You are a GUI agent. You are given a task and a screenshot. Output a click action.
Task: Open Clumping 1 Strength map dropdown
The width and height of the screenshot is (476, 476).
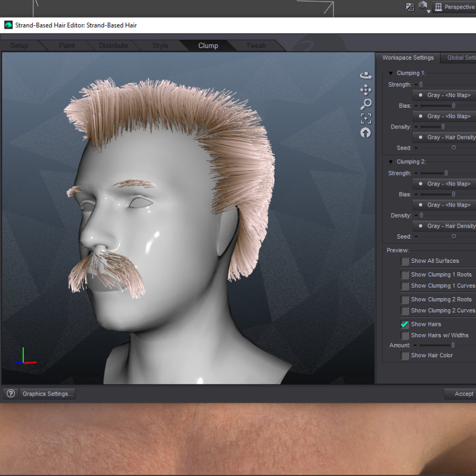tap(445, 95)
